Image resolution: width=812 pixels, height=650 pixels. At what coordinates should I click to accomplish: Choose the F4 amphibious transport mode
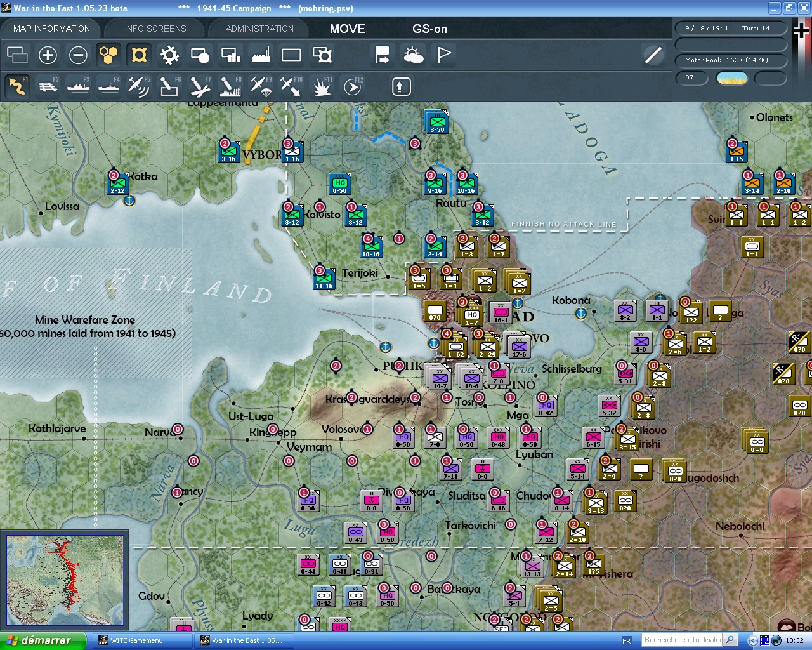108,86
